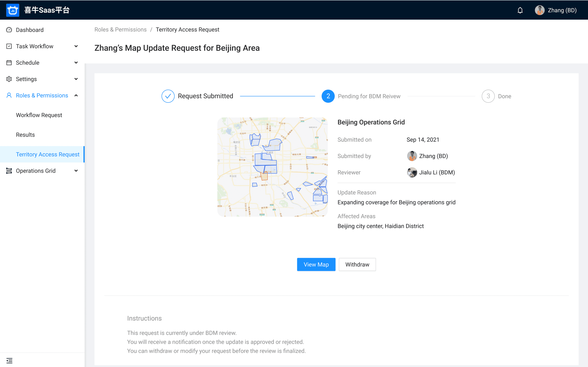
Task: Expand the Schedule menu chevron
Action: tap(76, 63)
